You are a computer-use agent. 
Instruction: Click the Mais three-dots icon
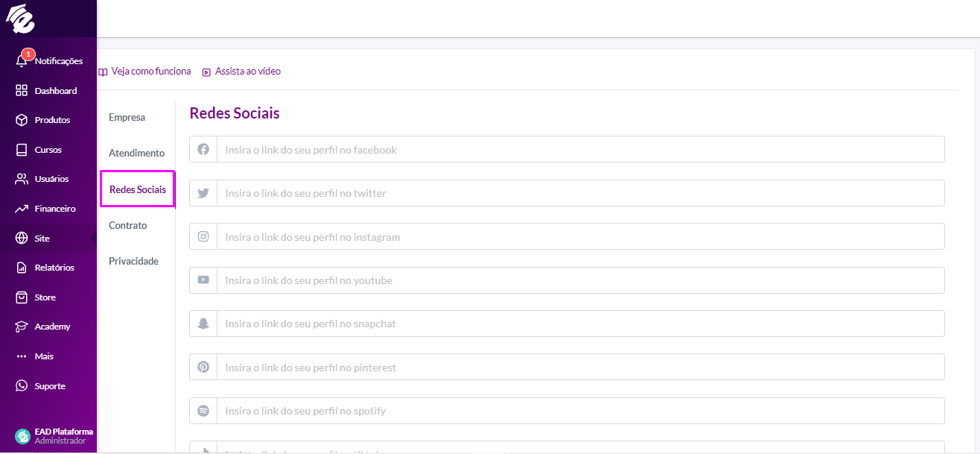point(22,356)
